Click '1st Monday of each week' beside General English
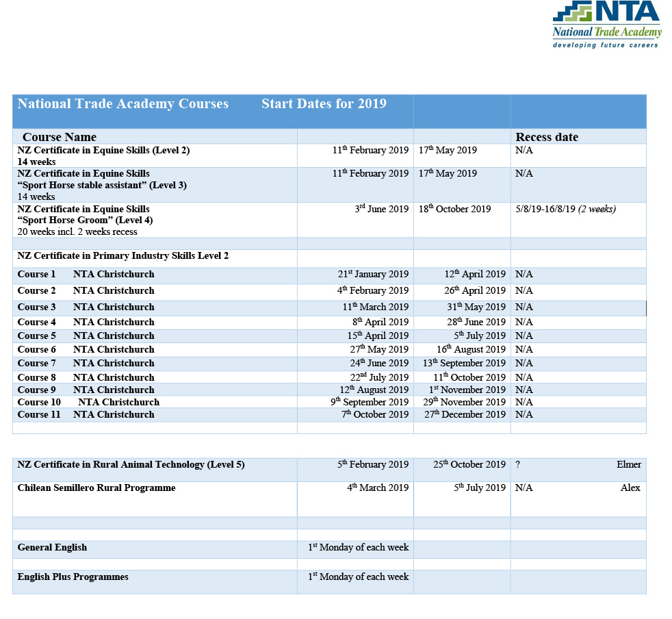Viewport: 672px width, 619px height. [359, 547]
